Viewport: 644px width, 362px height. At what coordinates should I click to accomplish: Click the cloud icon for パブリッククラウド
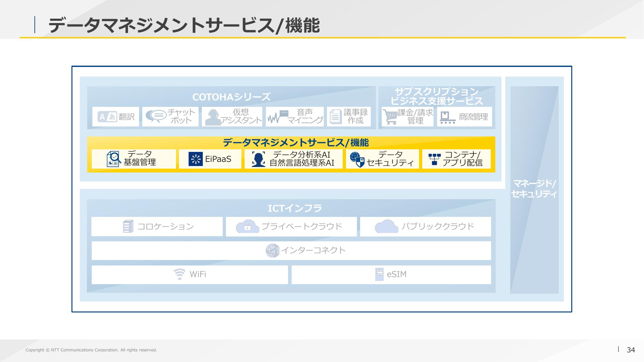pyautogui.click(x=387, y=226)
